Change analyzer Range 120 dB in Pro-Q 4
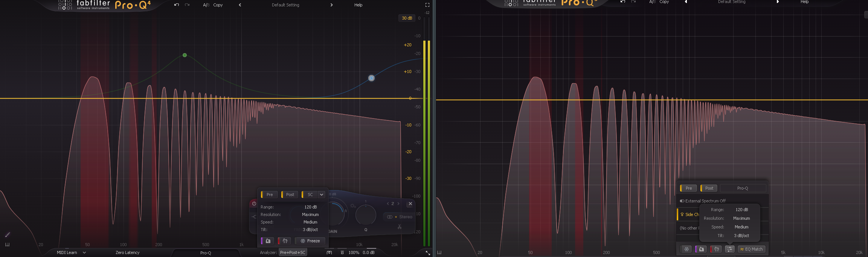 point(310,207)
